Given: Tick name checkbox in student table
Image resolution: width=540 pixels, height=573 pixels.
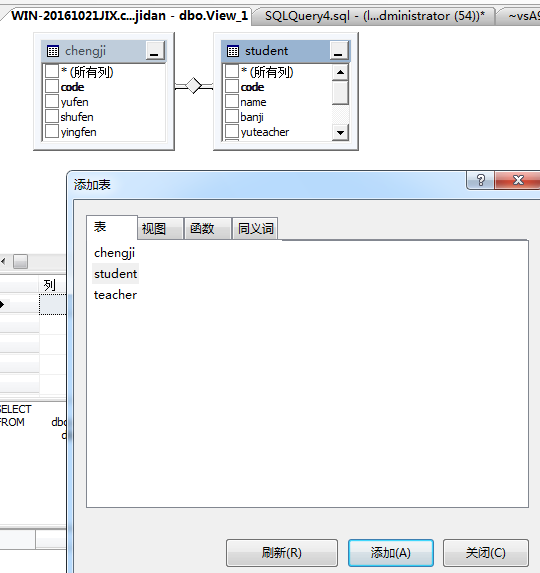Looking at the screenshot, I should (x=232, y=102).
